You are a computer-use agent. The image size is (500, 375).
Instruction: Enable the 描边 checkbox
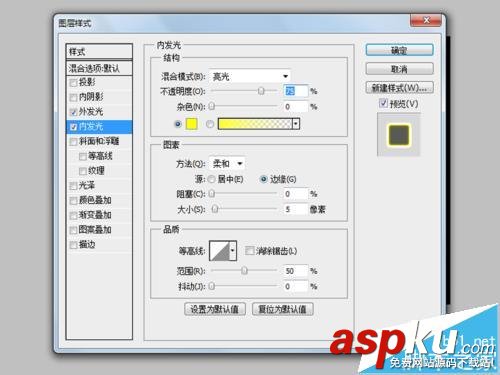(x=73, y=245)
